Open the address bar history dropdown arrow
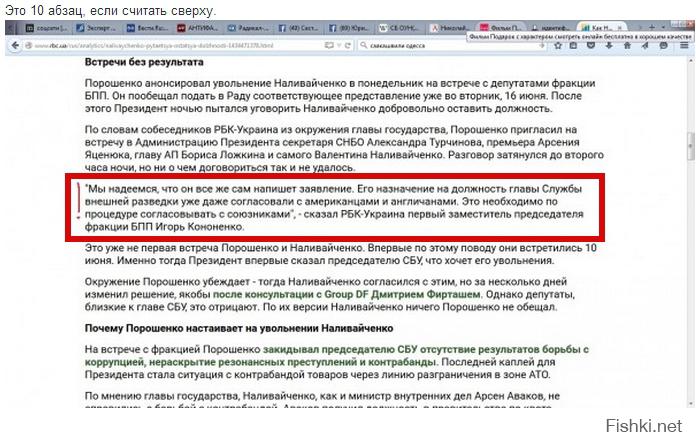696x441 pixels. 341,47
